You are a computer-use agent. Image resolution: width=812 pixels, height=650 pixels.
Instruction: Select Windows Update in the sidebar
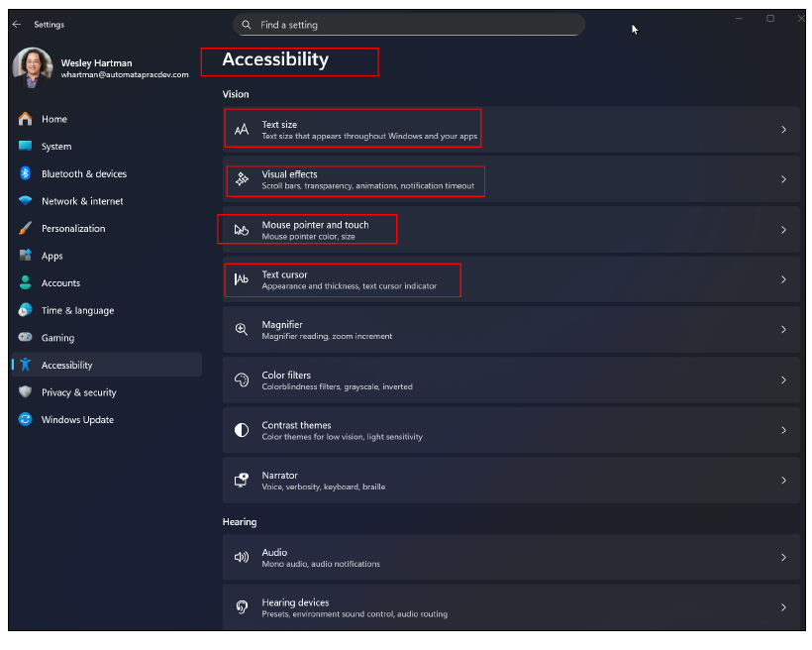coord(77,419)
